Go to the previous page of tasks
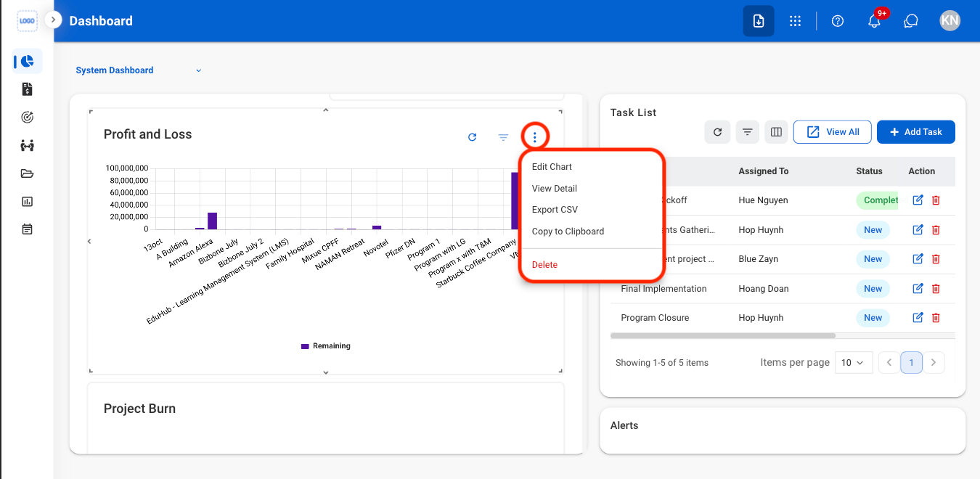The image size is (980, 479). click(x=889, y=362)
